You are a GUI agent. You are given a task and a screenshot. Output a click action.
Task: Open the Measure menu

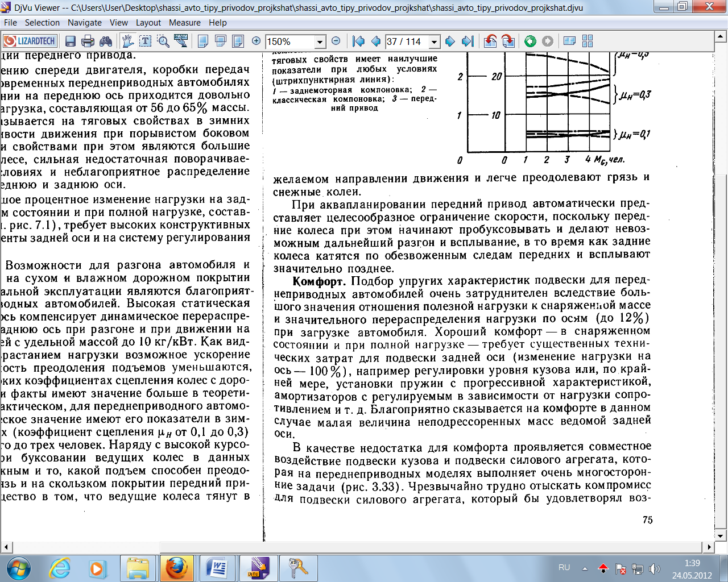[x=185, y=23]
